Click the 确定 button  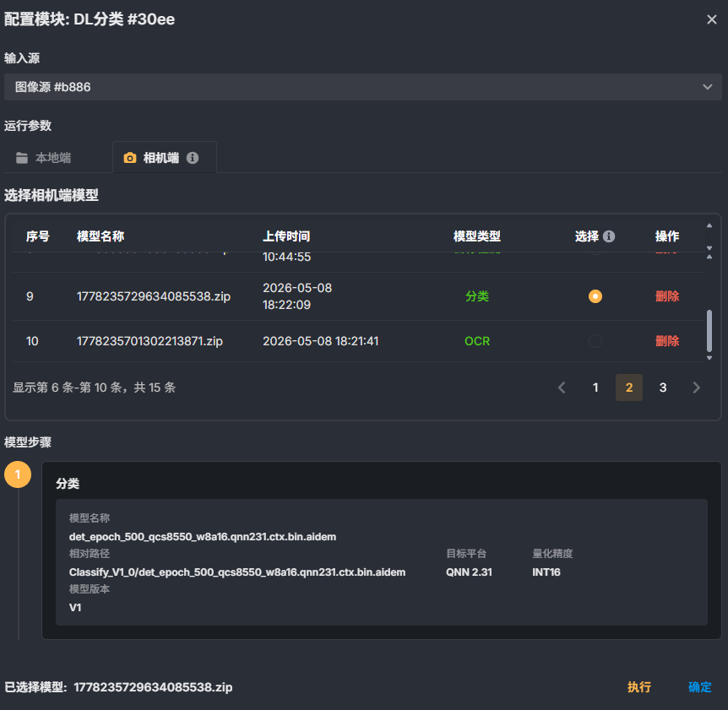point(699,687)
